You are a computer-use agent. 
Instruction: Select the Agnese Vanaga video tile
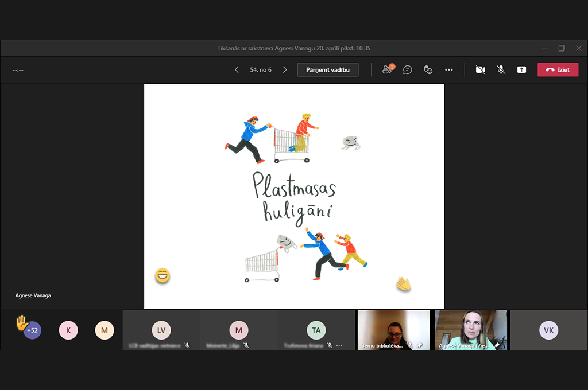[x=471, y=330]
